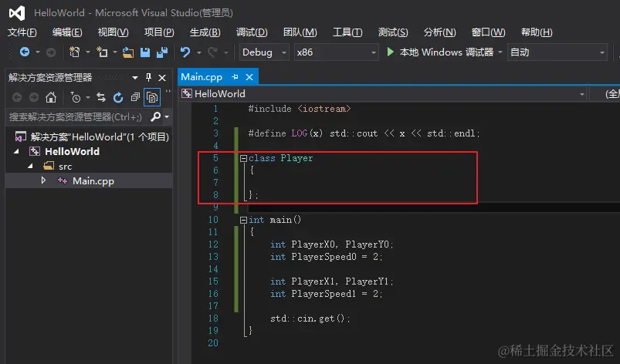Click the Solution Explorer Home icon
This screenshot has width=620, height=364.
tap(51, 97)
